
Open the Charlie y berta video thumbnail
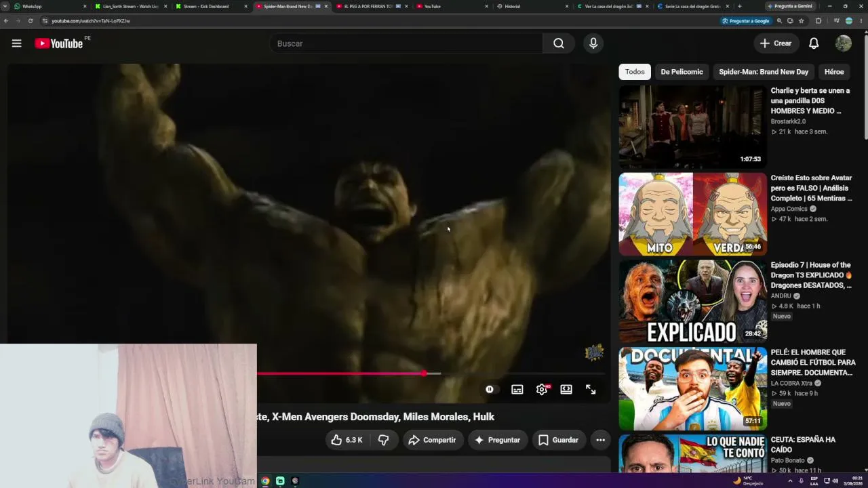692,127
